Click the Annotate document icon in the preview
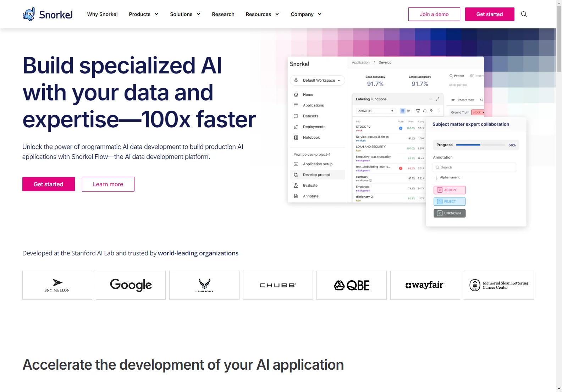Screen dimensions: 562x392 [296, 196]
